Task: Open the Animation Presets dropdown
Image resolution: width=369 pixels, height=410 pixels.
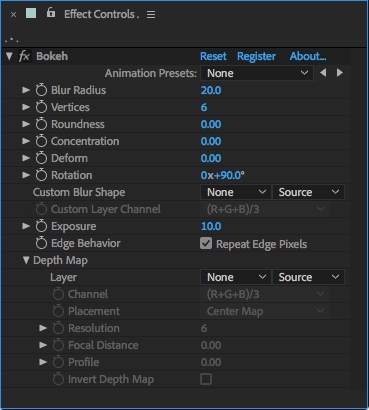Action: (x=257, y=73)
